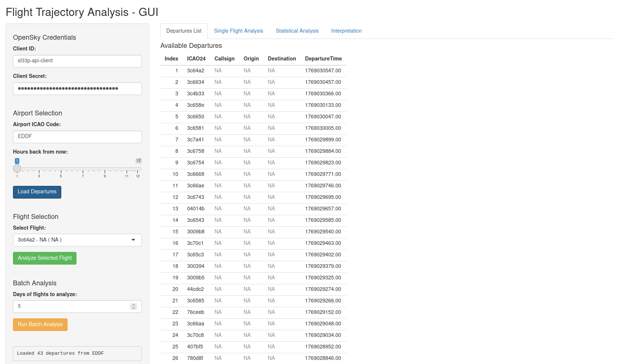The width and height of the screenshot is (619, 364).
Task: Select the row with ICAO24 04014b
Action: [x=253, y=209]
